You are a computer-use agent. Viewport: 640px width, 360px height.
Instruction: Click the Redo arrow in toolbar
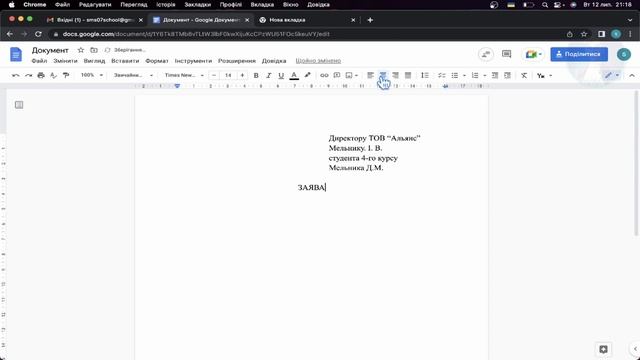click(x=28, y=76)
